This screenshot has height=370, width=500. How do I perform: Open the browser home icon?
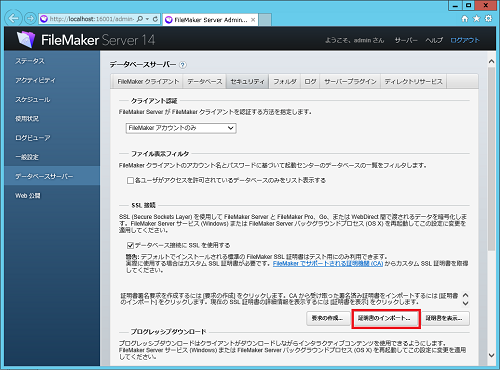[465, 19]
